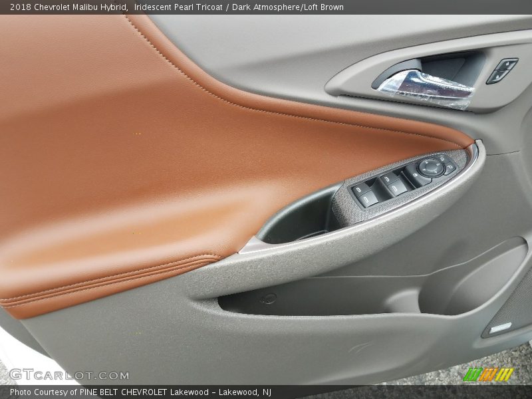Expand the mirror adjustment directional pad

pos(430,170)
